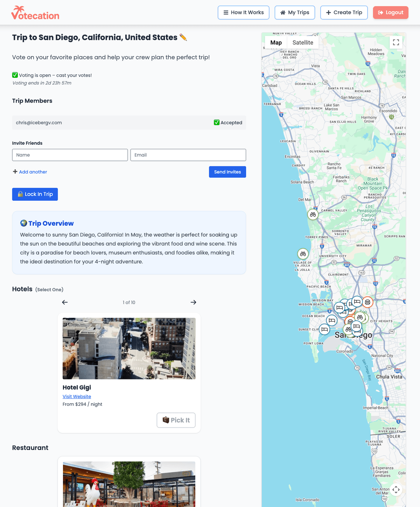
Task: Click the binoculars activity marker near Carmel Valley
Action: [313, 214]
